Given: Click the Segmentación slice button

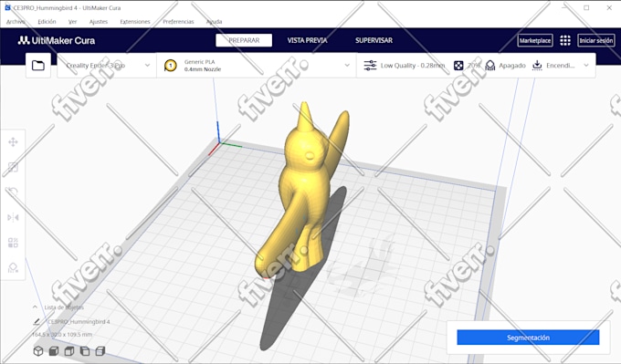Looking at the screenshot, I should pos(528,338).
